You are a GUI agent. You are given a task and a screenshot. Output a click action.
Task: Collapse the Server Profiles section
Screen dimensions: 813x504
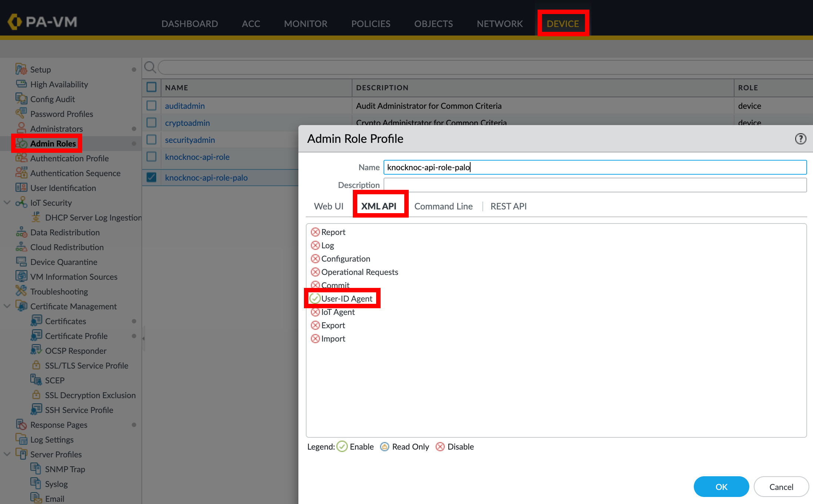coord(7,454)
